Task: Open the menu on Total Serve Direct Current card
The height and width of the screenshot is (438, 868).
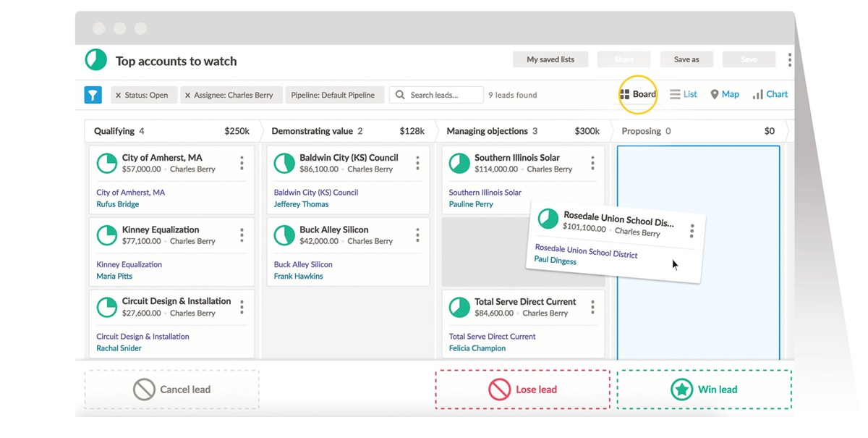Action: [592, 308]
